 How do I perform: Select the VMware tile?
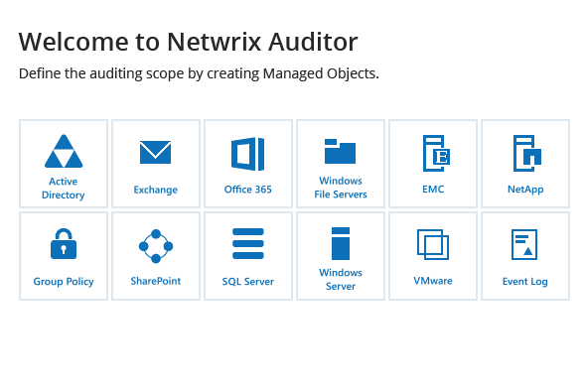click(x=433, y=256)
